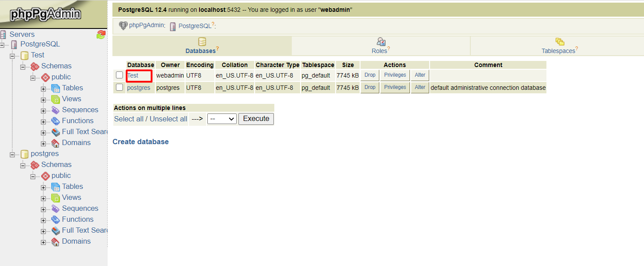Image resolution: width=644 pixels, height=266 pixels.
Task: Click the Servers icon at the tree root
Action: pyautogui.click(x=3, y=34)
